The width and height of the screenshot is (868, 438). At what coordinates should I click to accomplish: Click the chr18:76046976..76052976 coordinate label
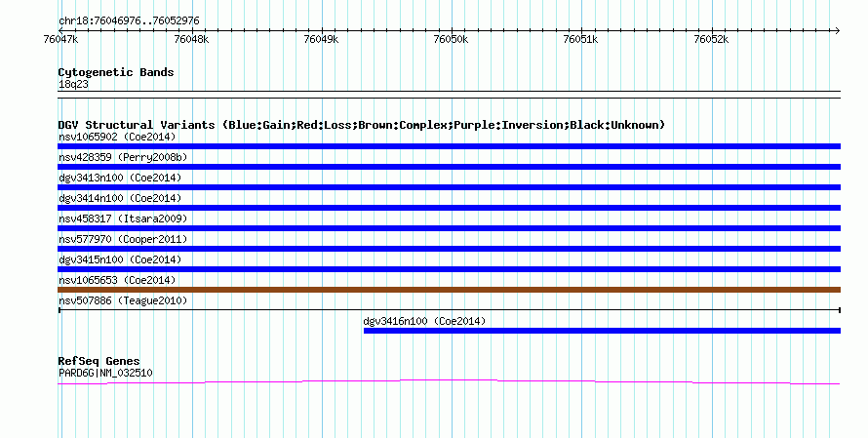pyautogui.click(x=129, y=21)
